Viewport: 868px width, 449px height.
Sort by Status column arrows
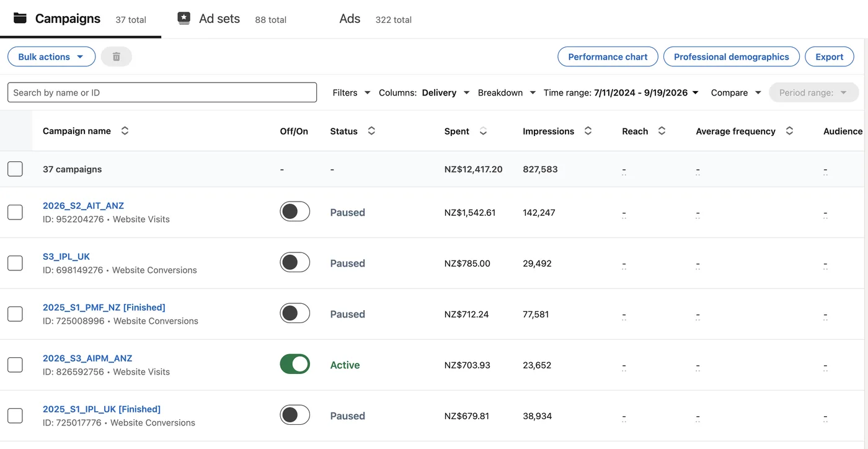click(x=371, y=131)
